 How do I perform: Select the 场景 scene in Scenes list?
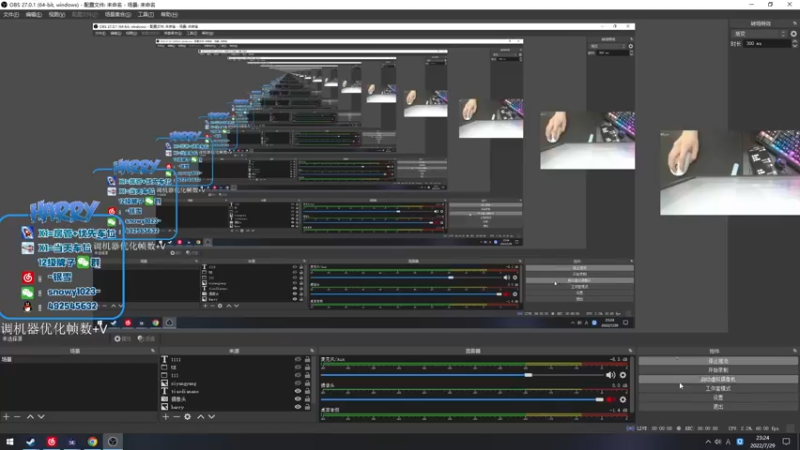[79, 360]
